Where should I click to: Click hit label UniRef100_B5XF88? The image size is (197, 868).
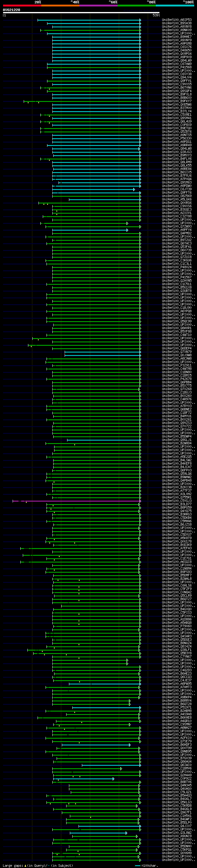click(x=177, y=332)
